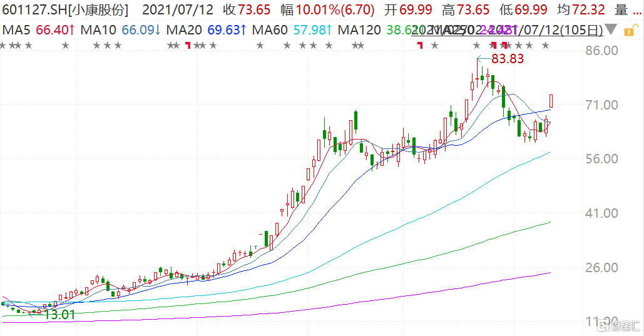Click the opening price 开69.99

point(408,9)
